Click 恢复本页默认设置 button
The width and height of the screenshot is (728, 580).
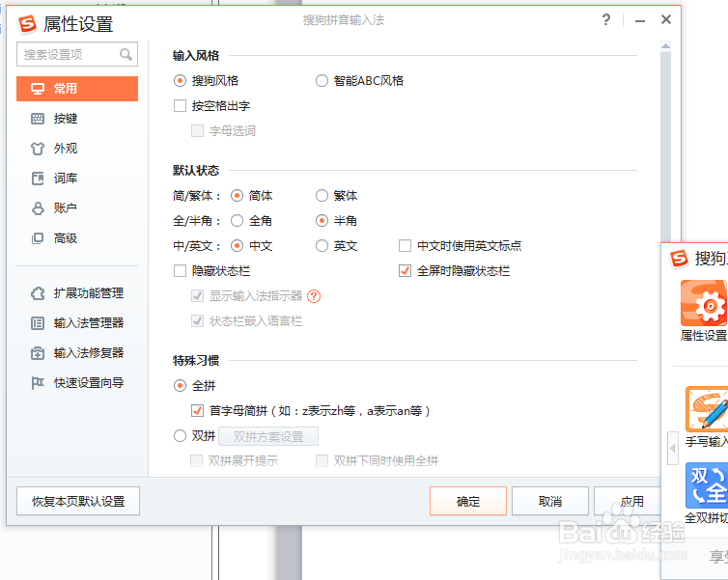coord(78,501)
